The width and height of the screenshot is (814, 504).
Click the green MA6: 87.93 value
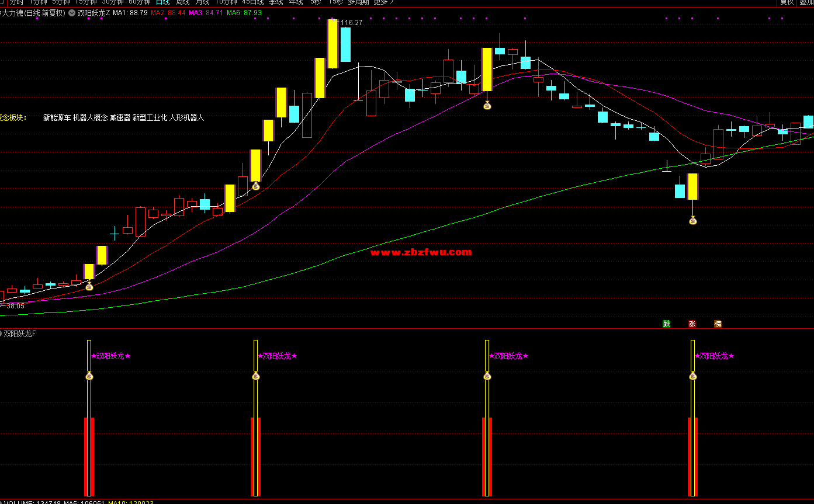click(x=244, y=12)
